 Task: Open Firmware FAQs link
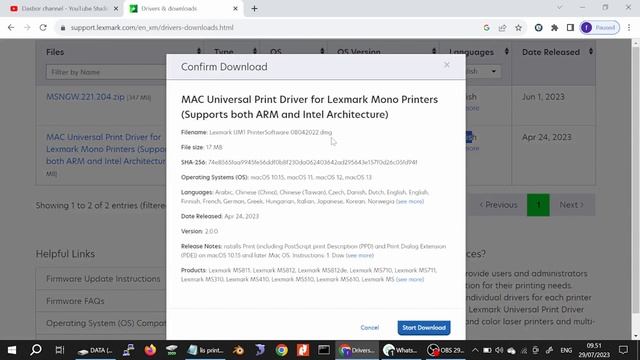[75, 301]
